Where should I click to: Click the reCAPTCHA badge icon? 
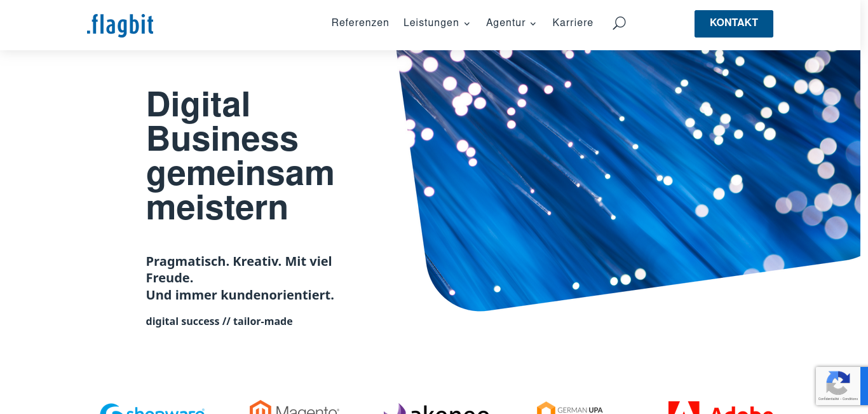click(837, 383)
